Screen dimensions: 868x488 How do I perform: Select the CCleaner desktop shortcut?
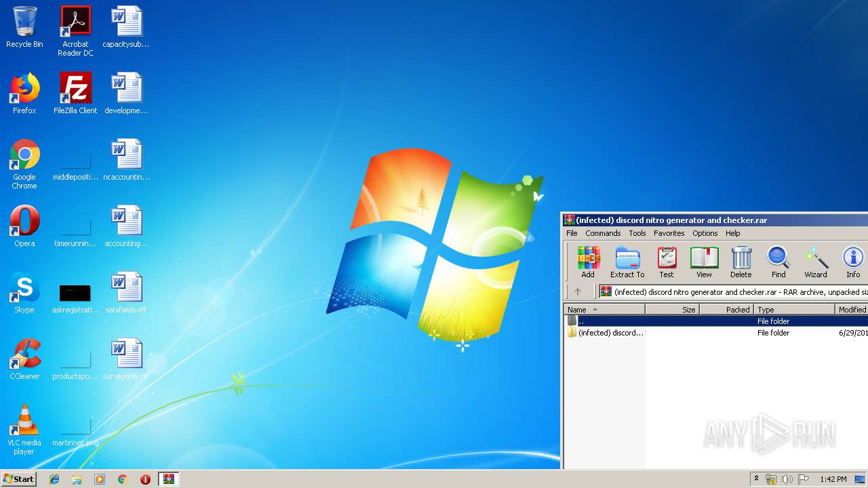pyautogui.click(x=24, y=359)
